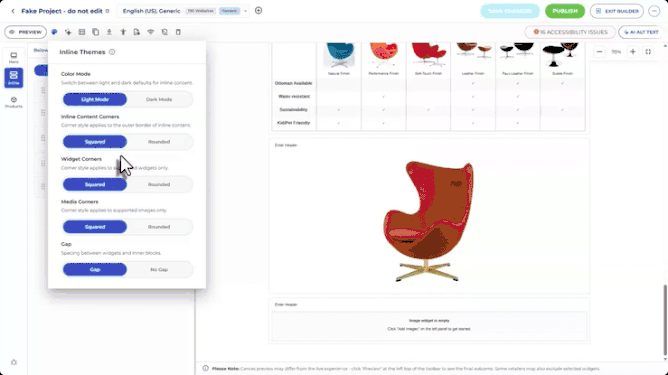668x375 pixels.
Task: Click the wifi signal icon in toolbar
Action: (x=150, y=32)
